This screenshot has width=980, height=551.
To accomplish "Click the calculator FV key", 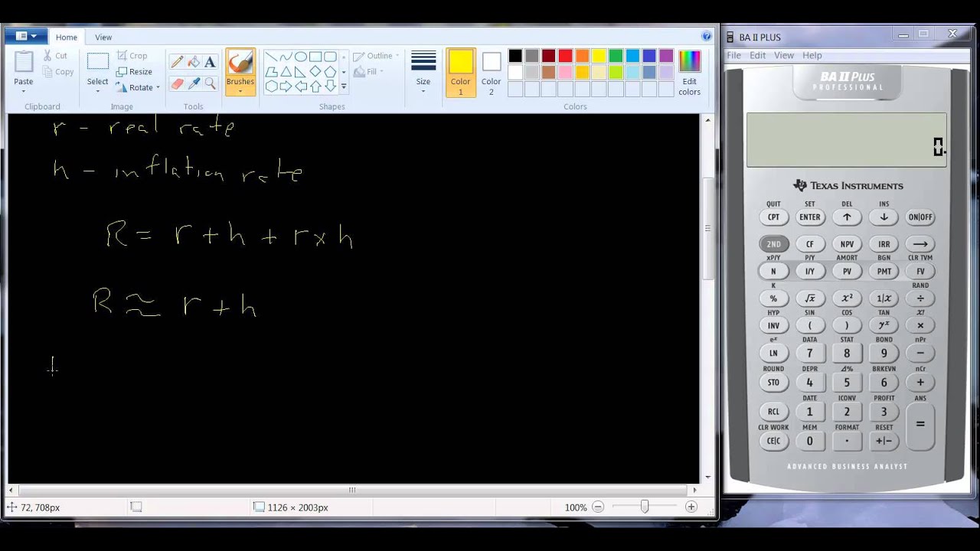I will pyautogui.click(x=920, y=272).
